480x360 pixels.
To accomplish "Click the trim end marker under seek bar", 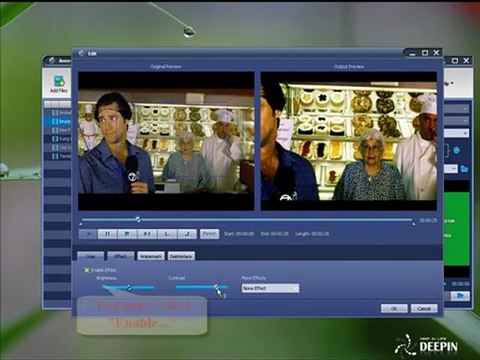I will click(414, 224).
